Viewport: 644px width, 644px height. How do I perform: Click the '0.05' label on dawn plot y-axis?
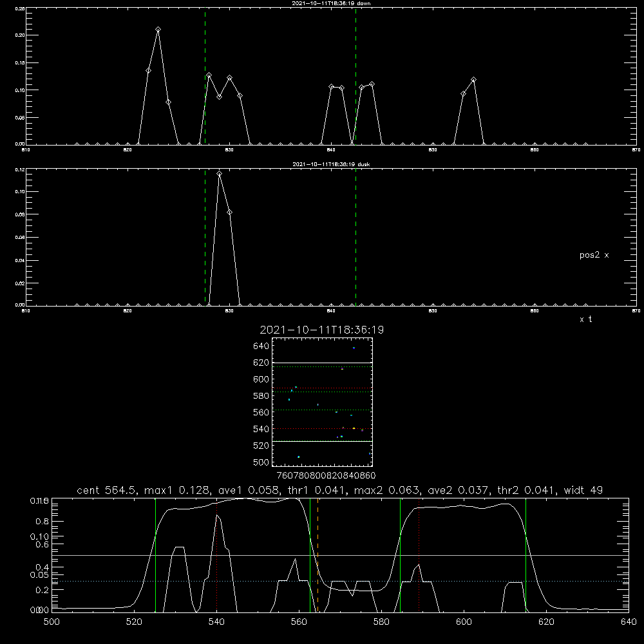(20, 117)
